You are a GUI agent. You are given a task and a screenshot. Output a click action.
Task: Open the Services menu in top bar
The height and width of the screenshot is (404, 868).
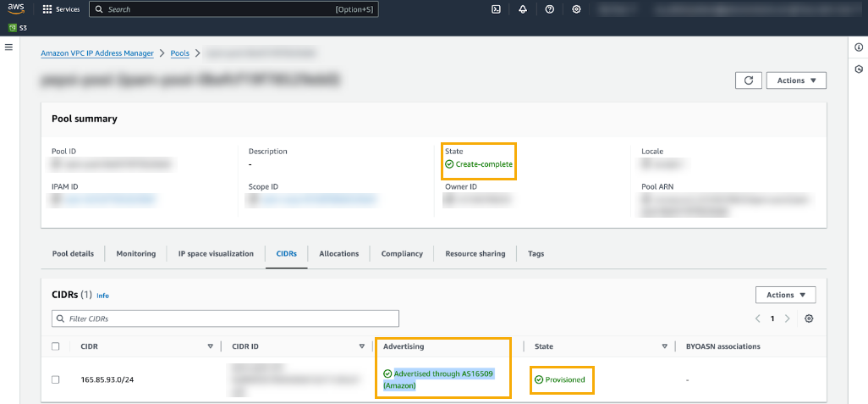(x=61, y=9)
